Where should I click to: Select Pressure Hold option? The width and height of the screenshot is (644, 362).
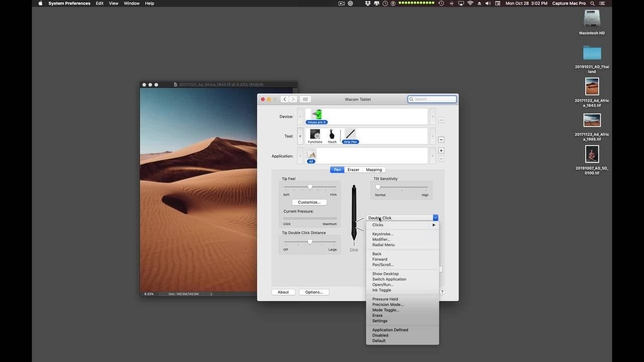385,299
